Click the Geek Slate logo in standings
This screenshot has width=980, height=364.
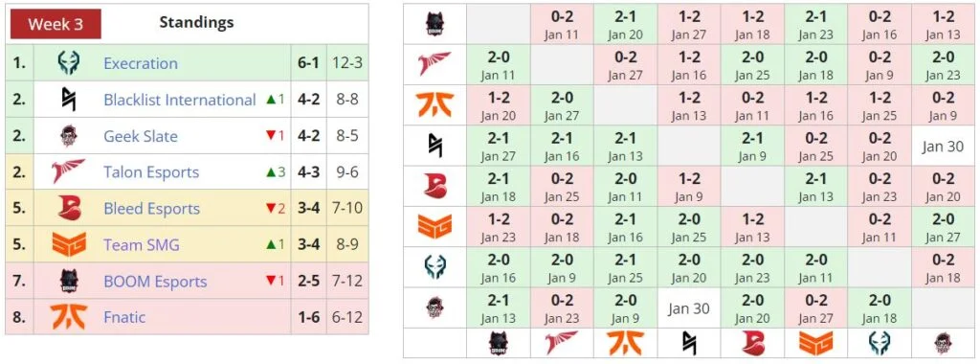click(x=68, y=136)
